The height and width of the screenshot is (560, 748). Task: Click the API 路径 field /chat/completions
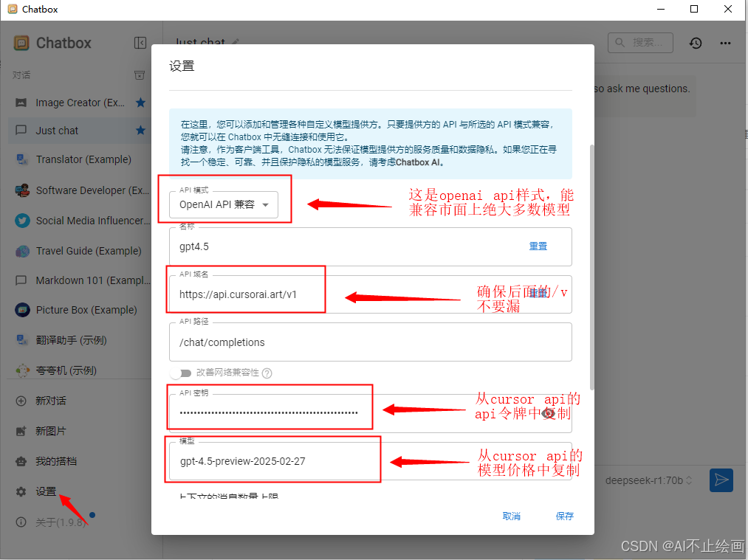pos(370,342)
